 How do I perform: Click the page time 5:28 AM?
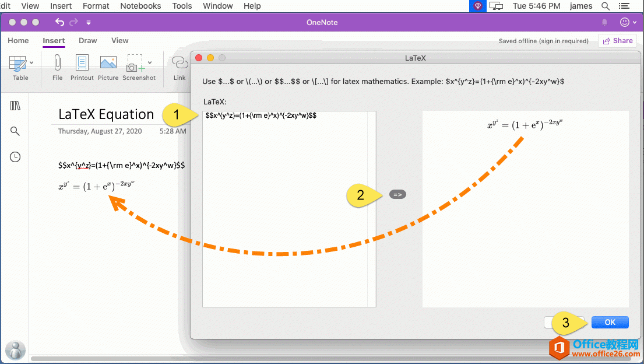173,131
